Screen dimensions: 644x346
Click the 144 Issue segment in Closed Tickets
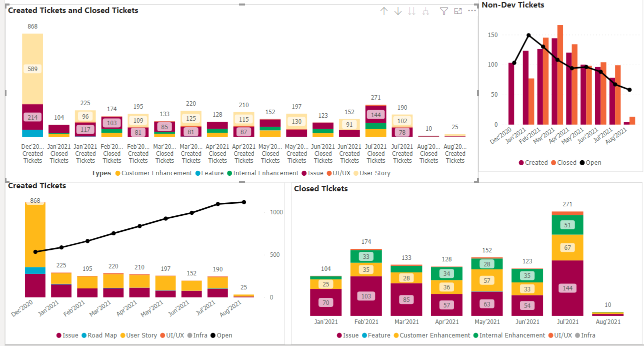point(567,288)
